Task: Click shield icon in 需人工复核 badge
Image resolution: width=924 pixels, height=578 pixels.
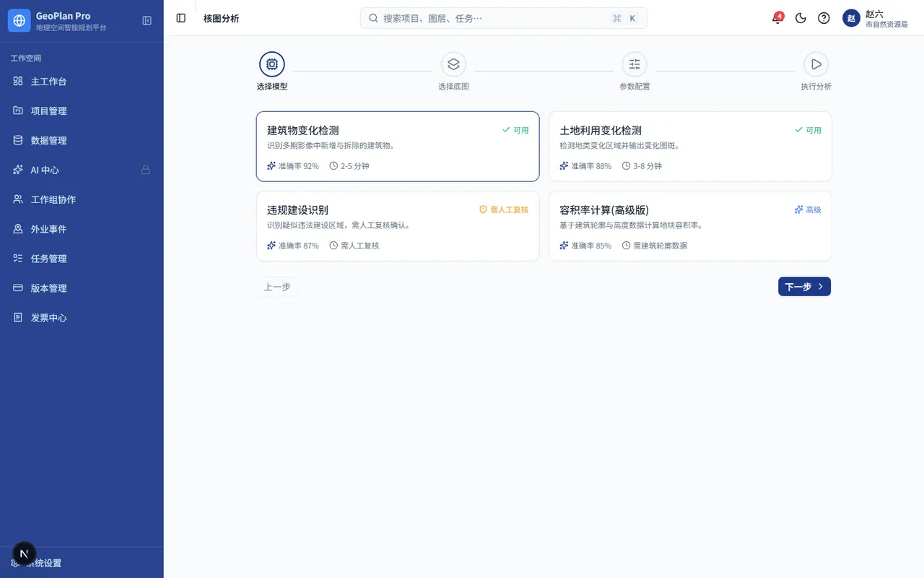Action: pyautogui.click(x=483, y=210)
